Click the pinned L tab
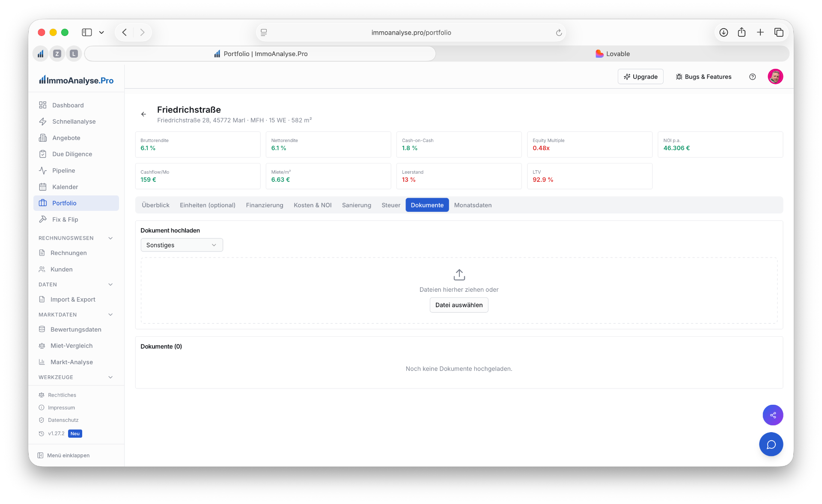822x504 pixels. (74, 54)
